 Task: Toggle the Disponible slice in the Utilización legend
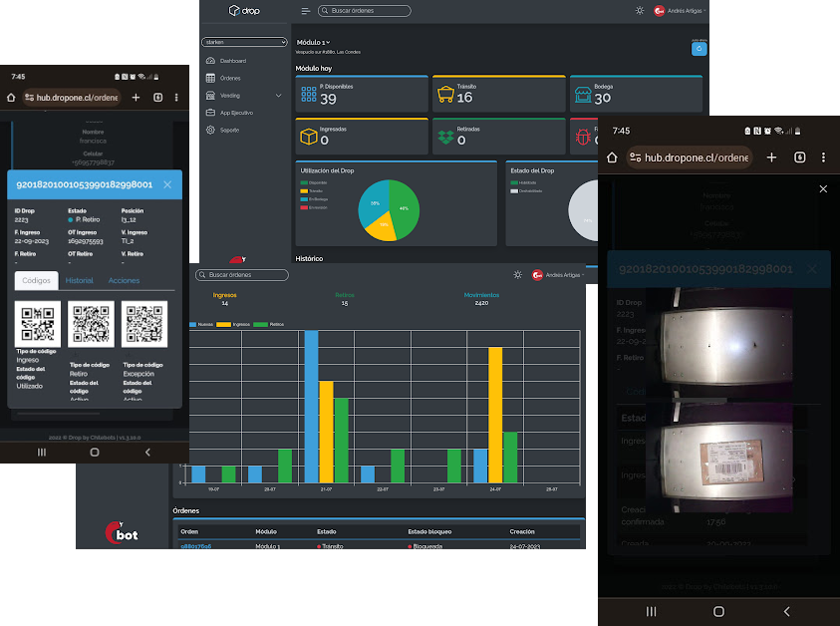[x=314, y=182]
